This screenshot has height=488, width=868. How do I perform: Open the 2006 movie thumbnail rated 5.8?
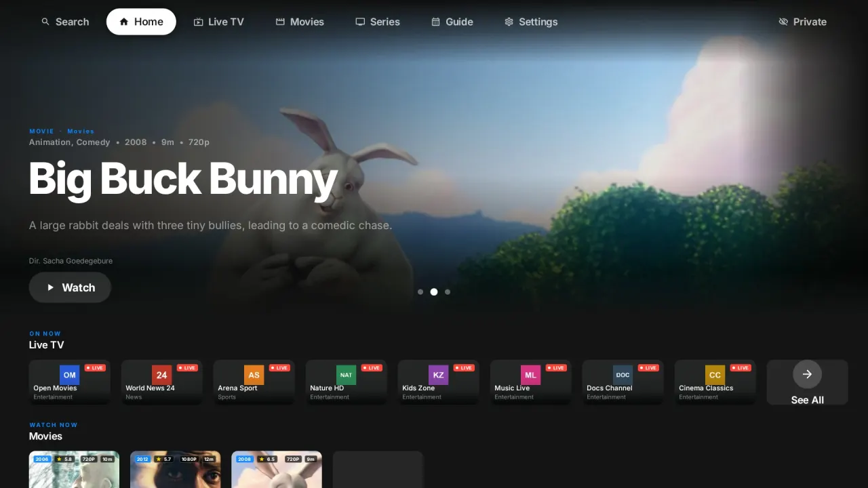coord(74,470)
